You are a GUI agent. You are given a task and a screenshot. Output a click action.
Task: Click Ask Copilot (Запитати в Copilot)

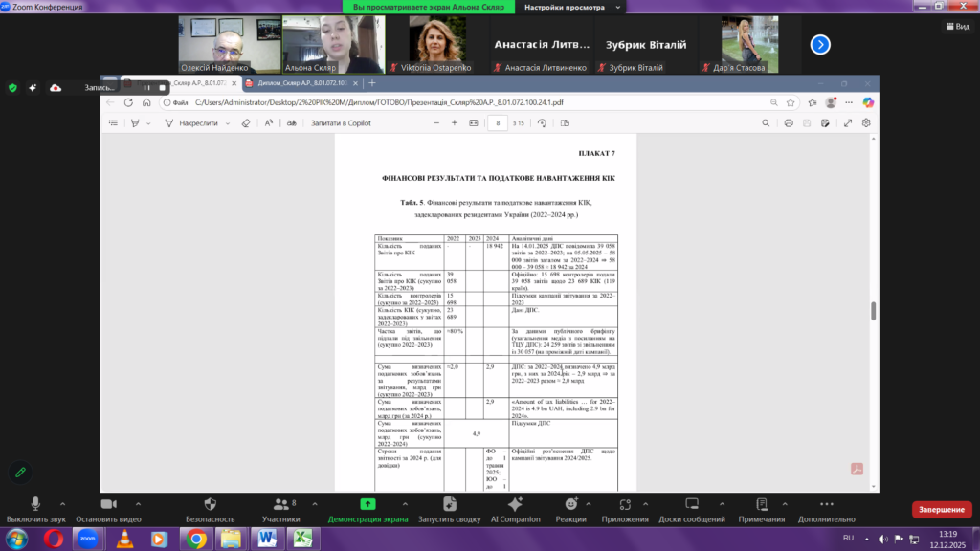click(340, 122)
